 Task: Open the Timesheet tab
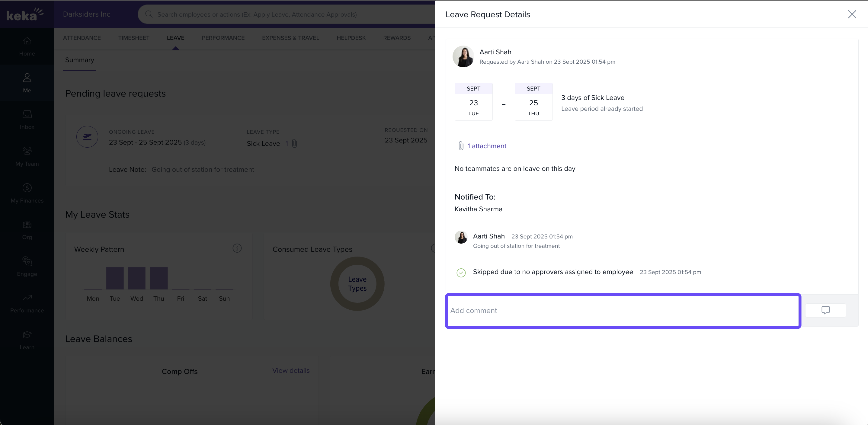[133, 38]
